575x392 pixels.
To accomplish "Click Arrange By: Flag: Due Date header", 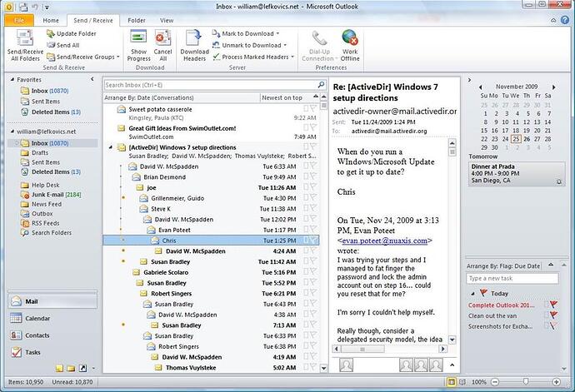I will tap(503, 266).
